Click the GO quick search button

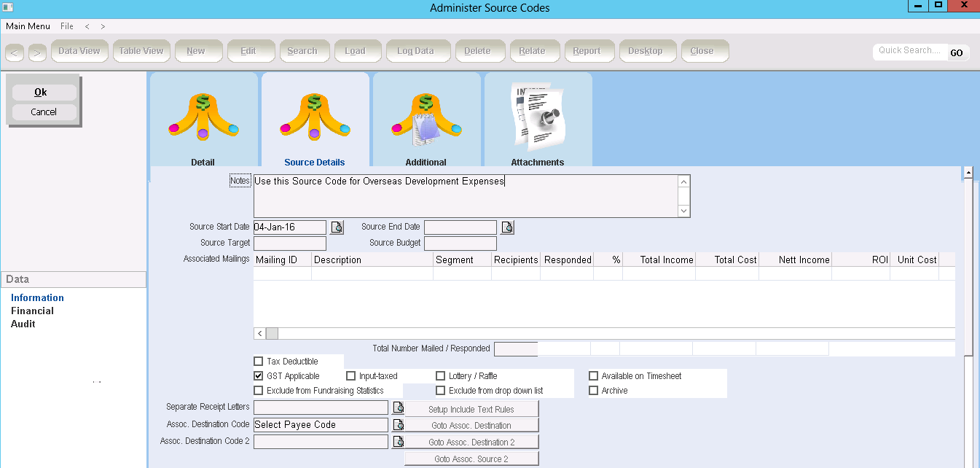coord(957,52)
